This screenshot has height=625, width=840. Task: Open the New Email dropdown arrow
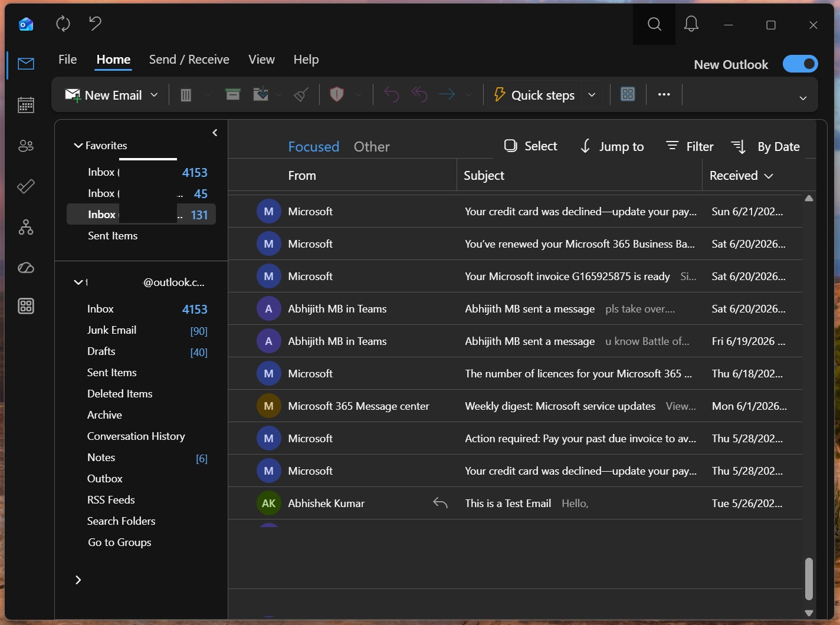(155, 95)
